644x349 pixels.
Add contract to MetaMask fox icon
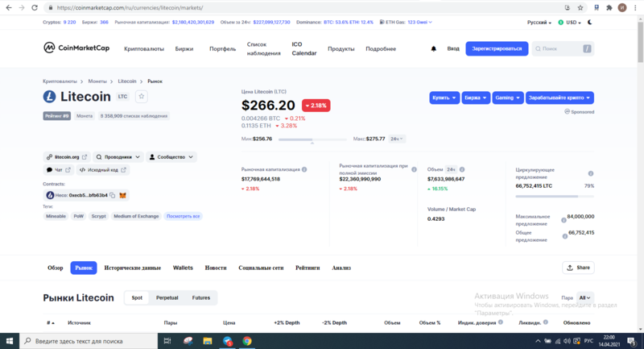coord(122,195)
